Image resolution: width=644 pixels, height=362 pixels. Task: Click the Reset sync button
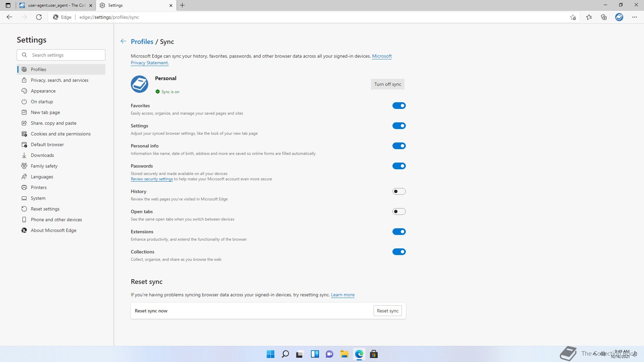pyautogui.click(x=388, y=311)
